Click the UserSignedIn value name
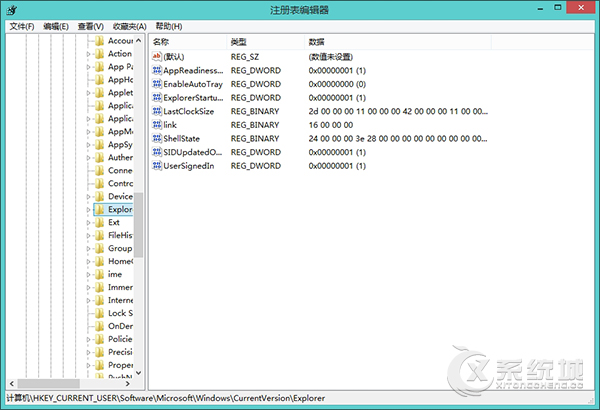Screen dimensions: 600x410 189,166
